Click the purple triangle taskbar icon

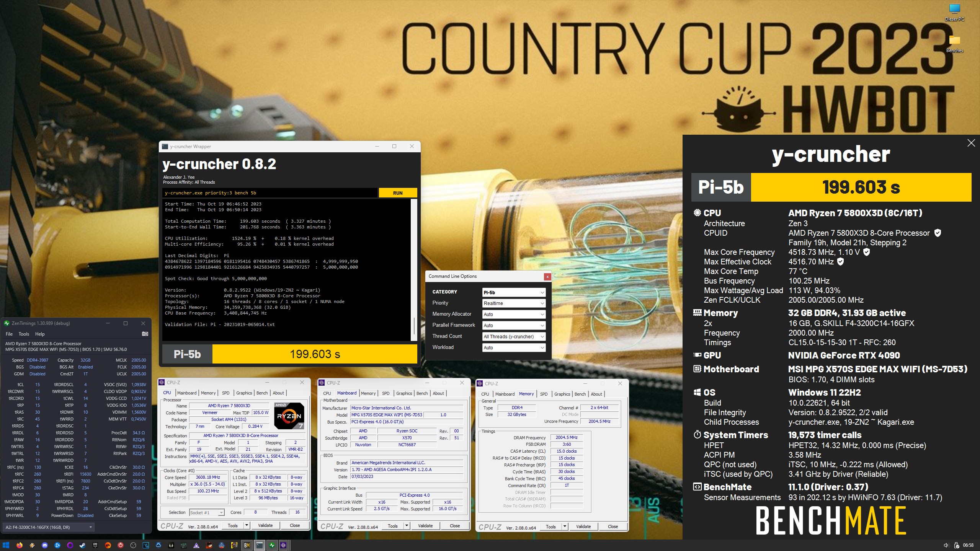[x=196, y=545]
